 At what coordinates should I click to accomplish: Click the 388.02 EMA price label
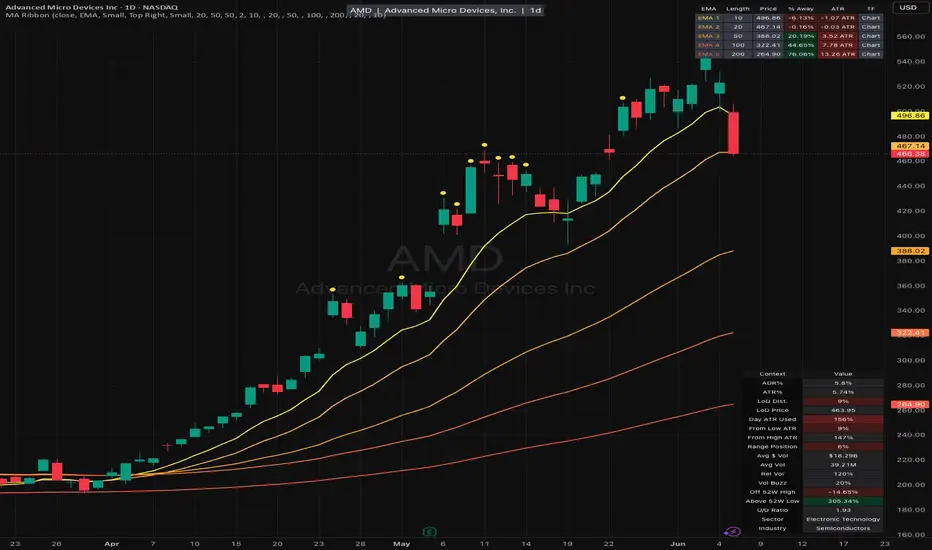(x=910, y=251)
